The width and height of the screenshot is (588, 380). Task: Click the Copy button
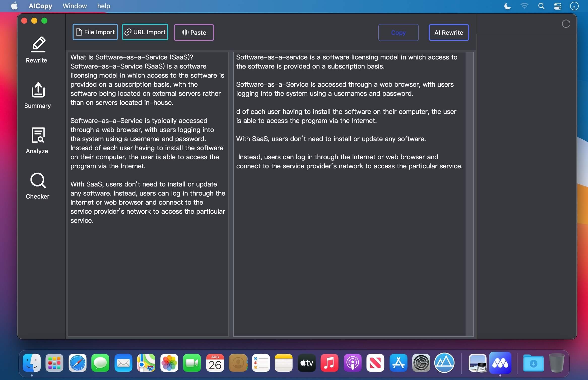coord(398,32)
